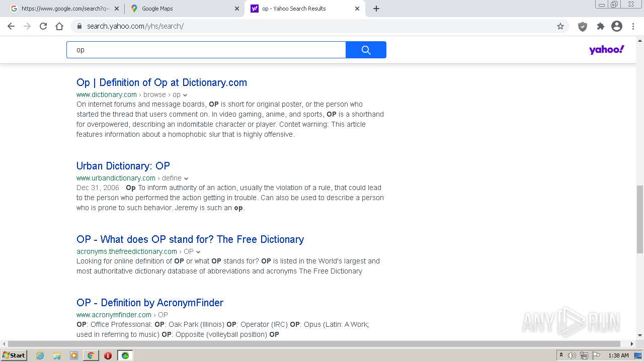644x362 pixels.
Task: Click the scroll-down arrow of the page
Action: pyautogui.click(x=640, y=335)
